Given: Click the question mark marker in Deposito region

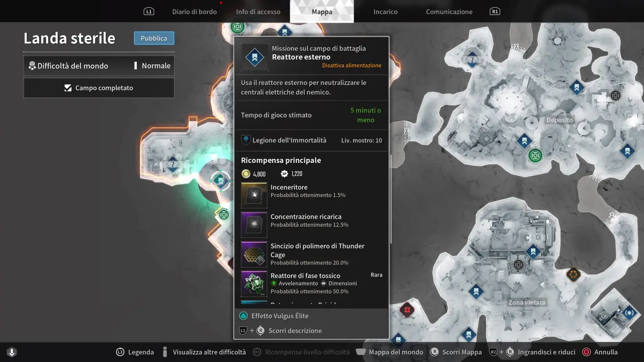Looking at the screenshot, I should (472, 60).
